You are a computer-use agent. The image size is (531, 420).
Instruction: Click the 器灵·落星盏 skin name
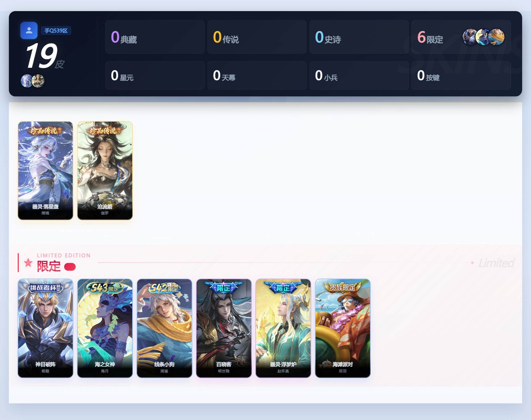pos(45,206)
